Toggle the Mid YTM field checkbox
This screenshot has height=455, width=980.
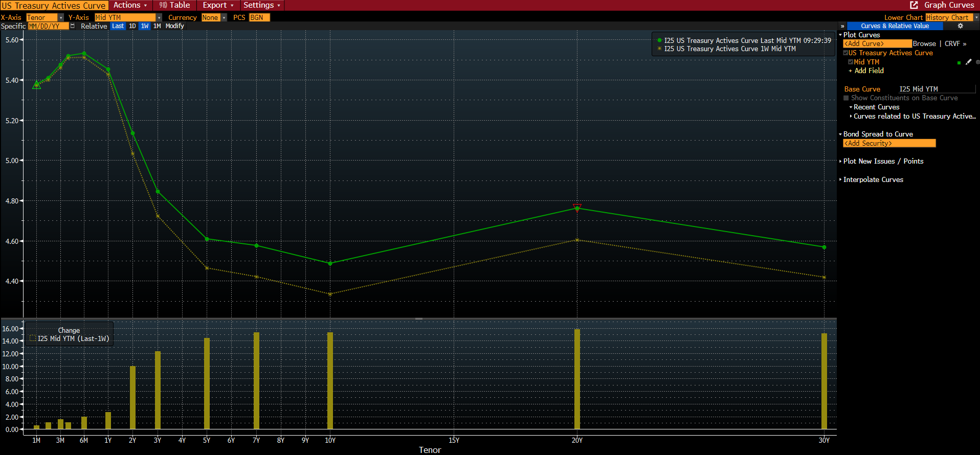point(851,62)
